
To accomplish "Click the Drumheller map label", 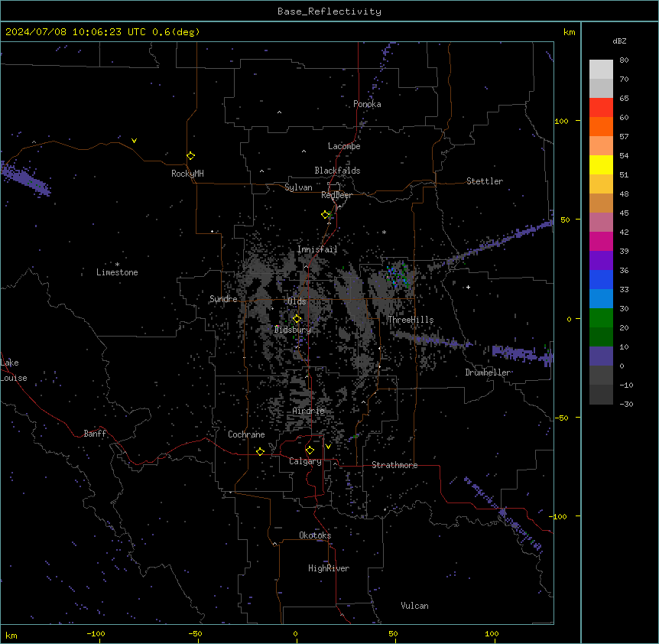I will (x=488, y=372).
